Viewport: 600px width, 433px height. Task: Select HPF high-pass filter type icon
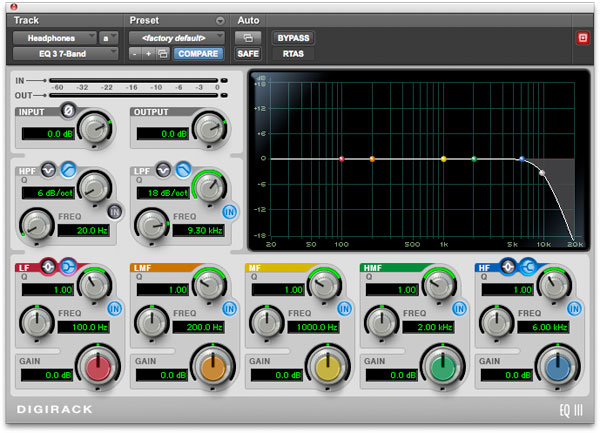tap(68, 170)
